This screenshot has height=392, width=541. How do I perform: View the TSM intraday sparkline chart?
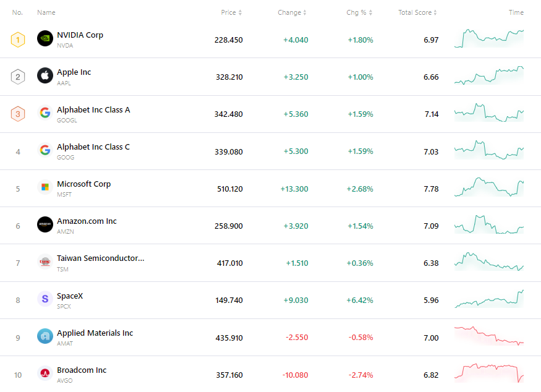coord(489,262)
